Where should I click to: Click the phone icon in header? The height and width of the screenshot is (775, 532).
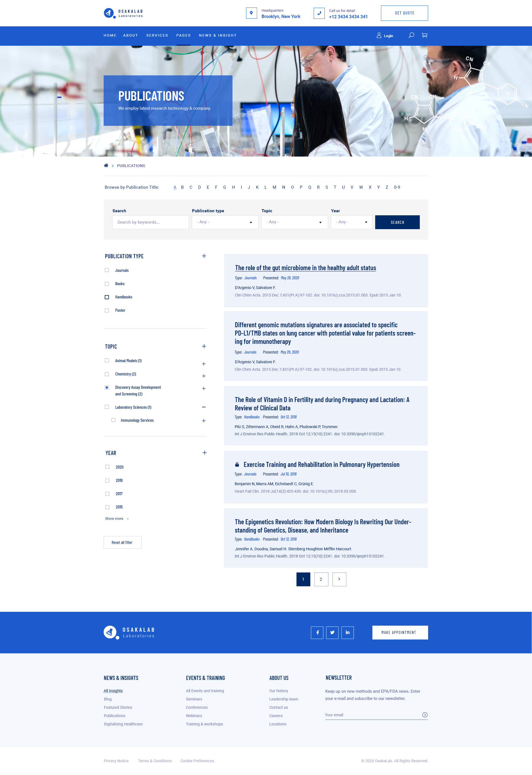point(319,13)
